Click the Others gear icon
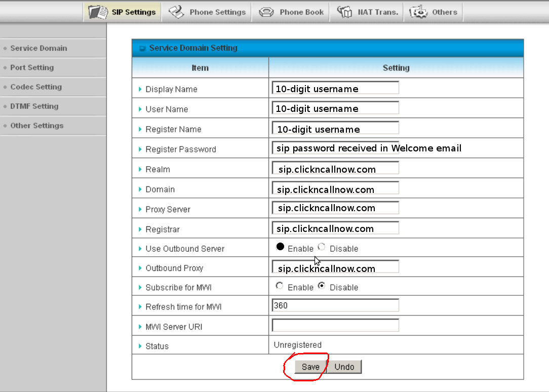Screen dimensions: 549x392 [x=418, y=12]
